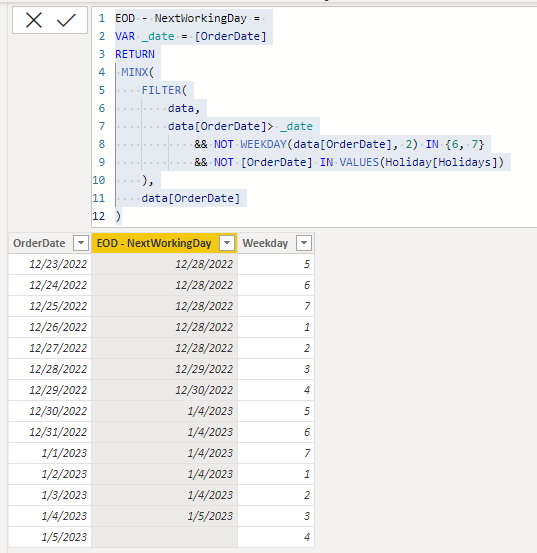The image size is (537, 553).
Task: Click VALUES(Holiday[Holidays]) in line 9
Action: (422, 162)
